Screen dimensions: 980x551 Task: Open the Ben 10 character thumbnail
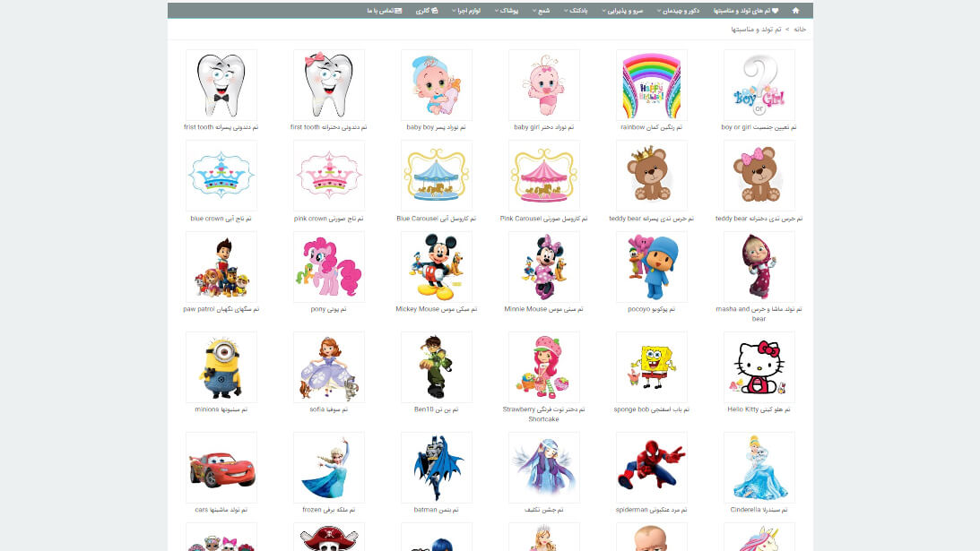pyautogui.click(x=437, y=367)
